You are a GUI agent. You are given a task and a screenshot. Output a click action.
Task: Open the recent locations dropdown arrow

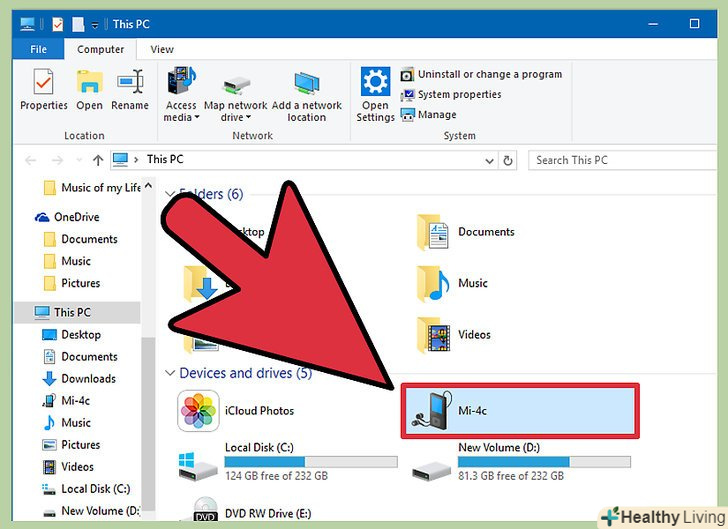click(79, 160)
